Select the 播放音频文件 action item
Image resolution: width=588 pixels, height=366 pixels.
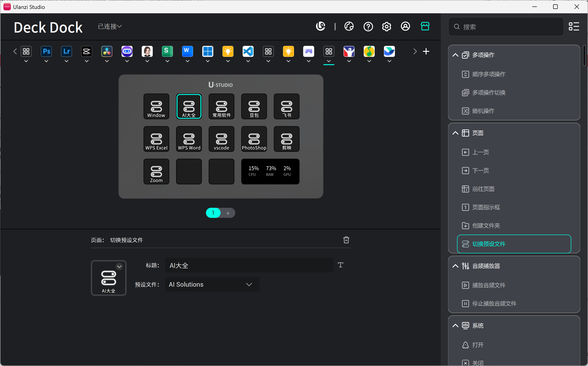point(488,285)
